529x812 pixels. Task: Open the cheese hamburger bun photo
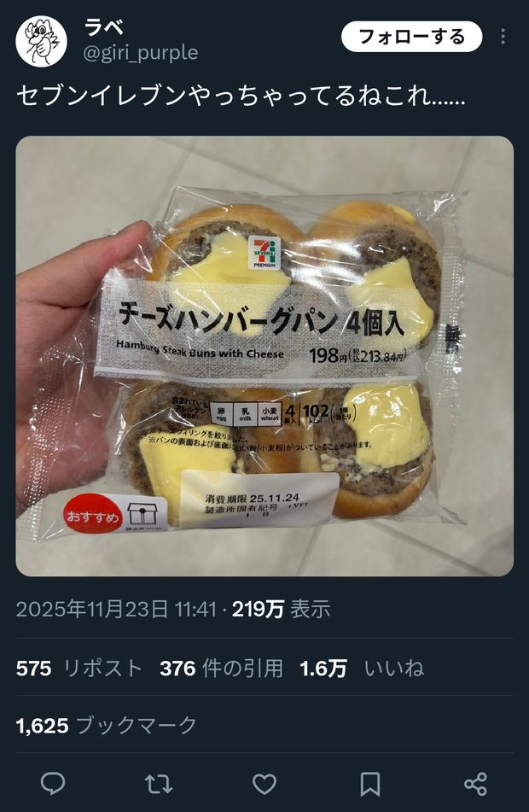click(x=264, y=356)
